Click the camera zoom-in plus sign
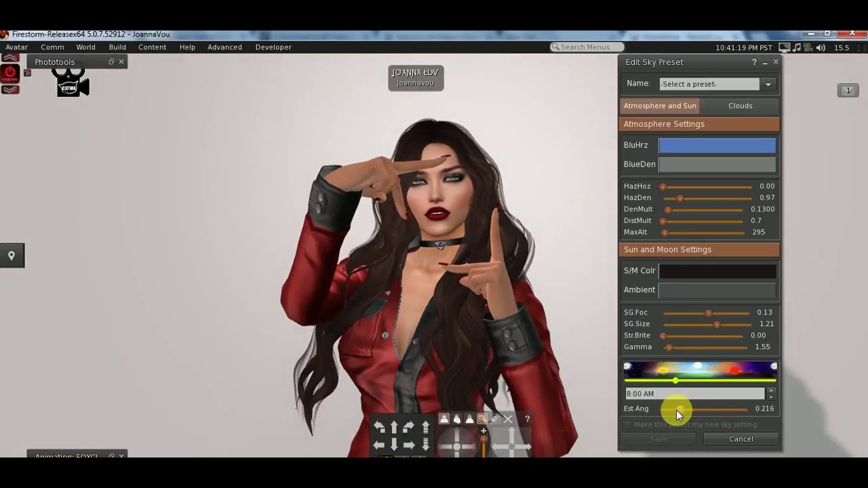Screen dimensions: 868x488 point(484,431)
